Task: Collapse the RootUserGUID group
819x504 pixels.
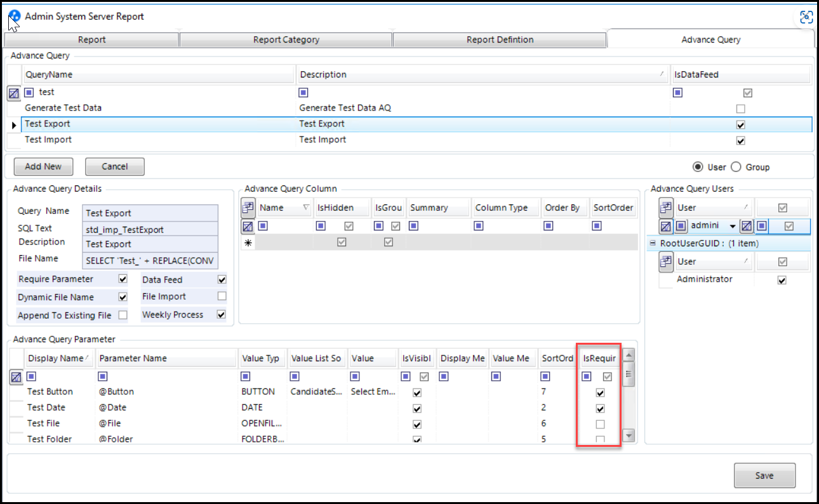Action: click(653, 243)
